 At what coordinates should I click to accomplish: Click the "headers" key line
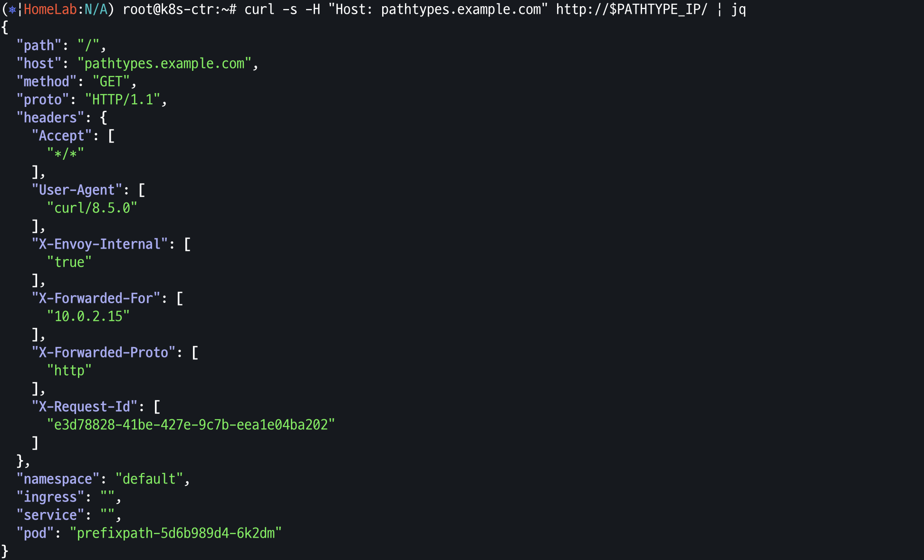[62, 118]
